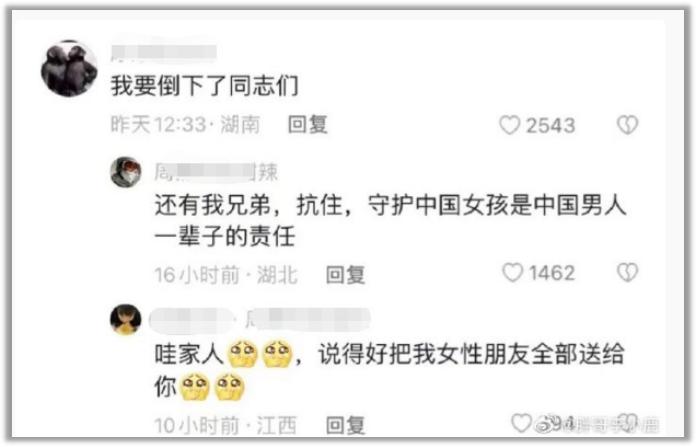Click the 1462 like count number
This screenshot has width=697, height=447.
(x=552, y=273)
